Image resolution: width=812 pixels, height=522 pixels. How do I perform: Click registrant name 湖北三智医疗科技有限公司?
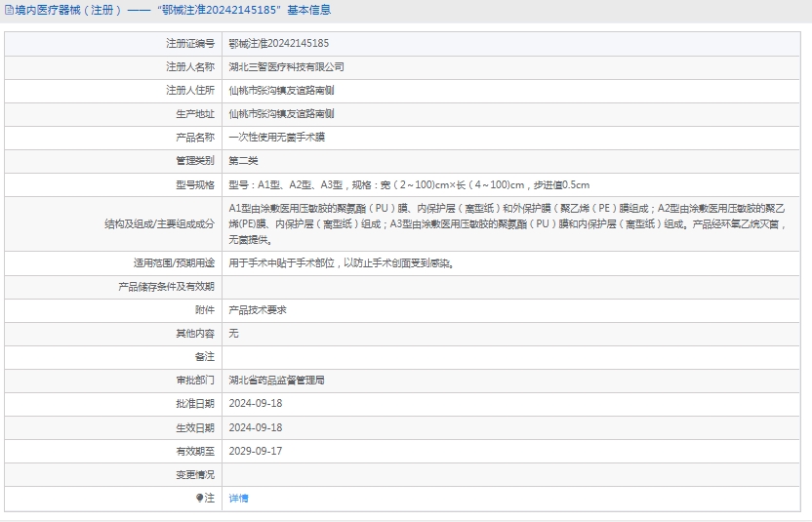pos(286,67)
